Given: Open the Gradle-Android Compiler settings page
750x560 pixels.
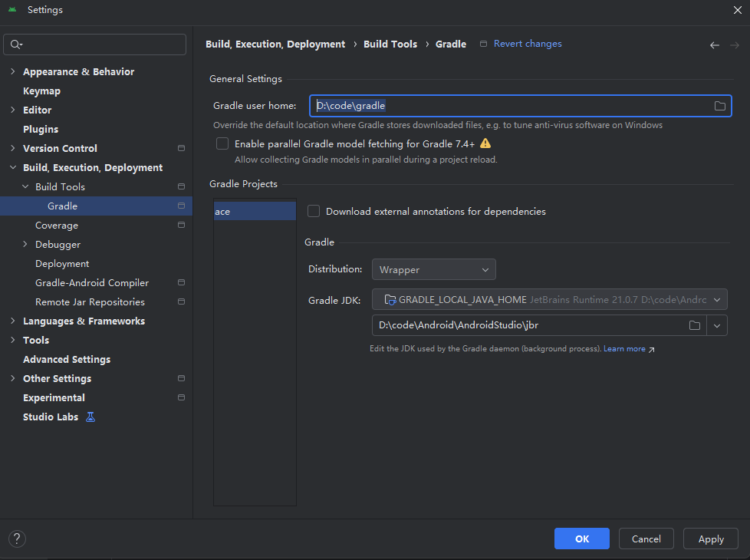Looking at the screenshot, I should (92, 283).
